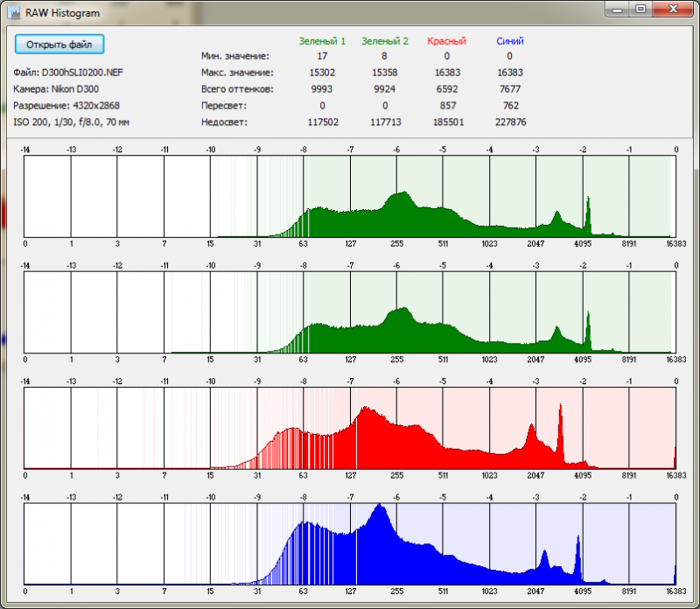Click the Открыть файл button
The width and height of the screenshot is (700, 609).
(x=59, y=45)
